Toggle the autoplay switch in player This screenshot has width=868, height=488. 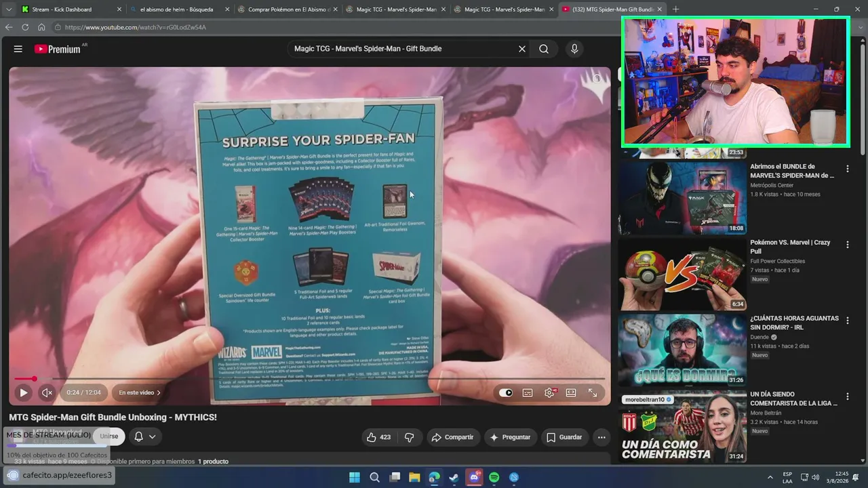tap(506, 392)
